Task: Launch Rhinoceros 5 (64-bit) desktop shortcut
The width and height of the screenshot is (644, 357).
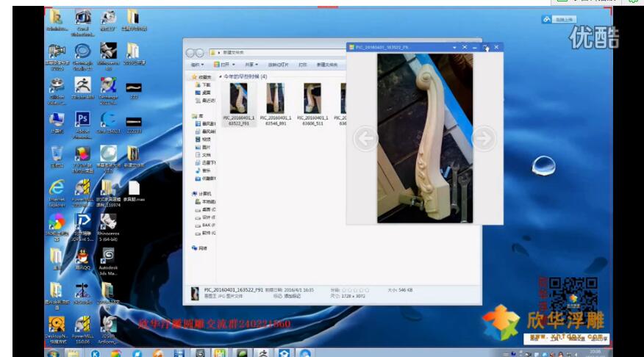Action: (x=108, y=227)
